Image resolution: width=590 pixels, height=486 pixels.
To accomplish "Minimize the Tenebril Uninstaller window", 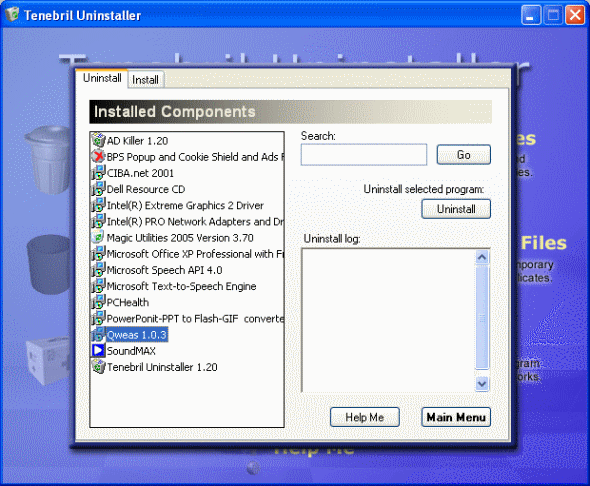I will click(x=531, y=15).
